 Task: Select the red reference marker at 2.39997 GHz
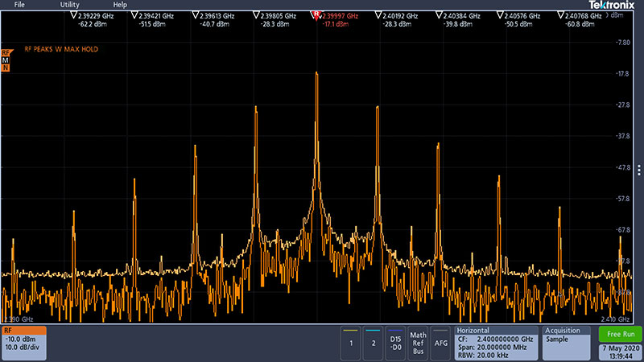(317, 15)
